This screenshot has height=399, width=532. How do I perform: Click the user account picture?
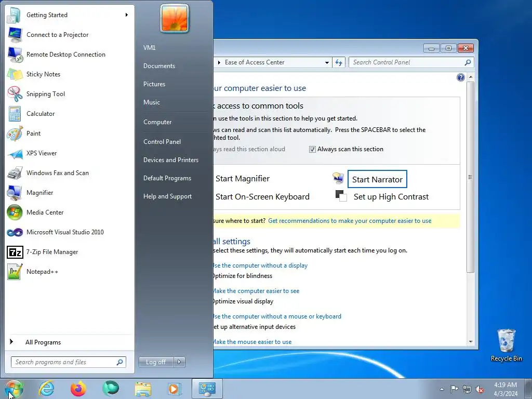(x=175, y=19)
